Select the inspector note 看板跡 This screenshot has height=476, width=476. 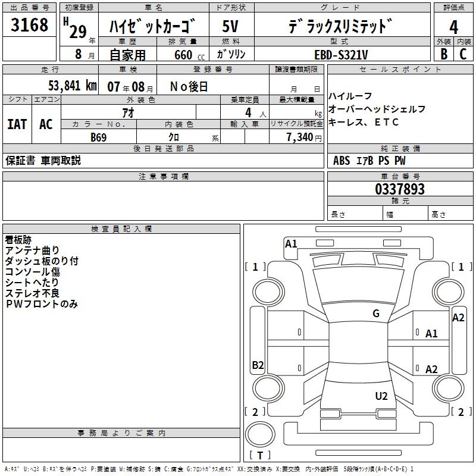tap(18, 240)
